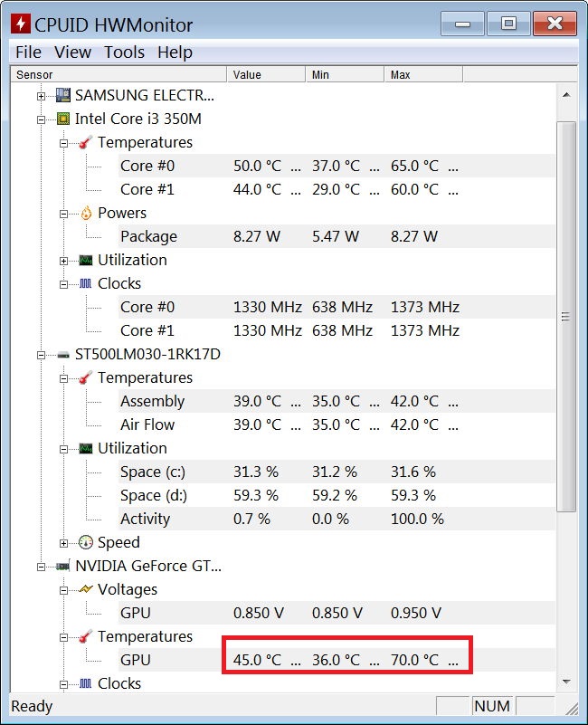Click the window resize grip
The height and width of the screenshot is (725, 588).
tap(572, 709)
